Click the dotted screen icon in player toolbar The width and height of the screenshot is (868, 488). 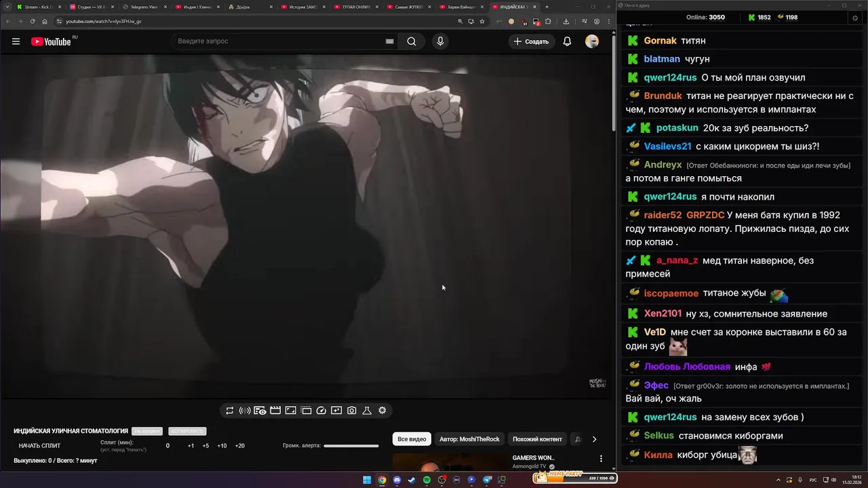[306, 410]
